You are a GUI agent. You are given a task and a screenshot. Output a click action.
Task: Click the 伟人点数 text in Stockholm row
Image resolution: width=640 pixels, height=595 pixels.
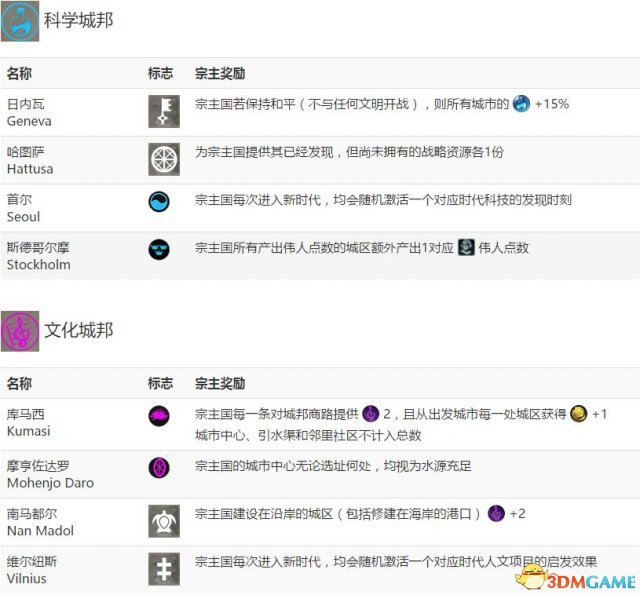504,247
